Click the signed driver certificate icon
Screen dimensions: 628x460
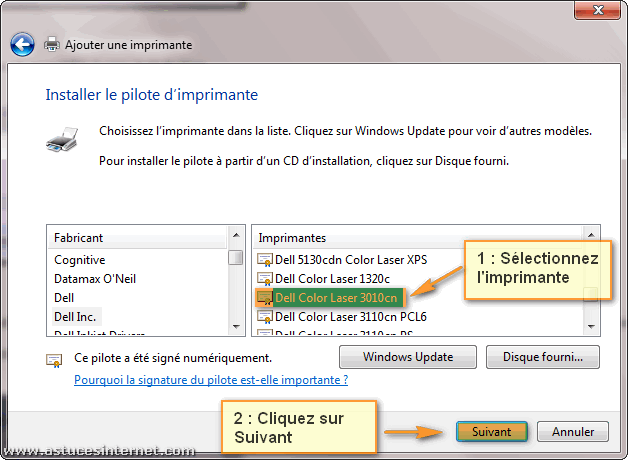tap(54, 360)
